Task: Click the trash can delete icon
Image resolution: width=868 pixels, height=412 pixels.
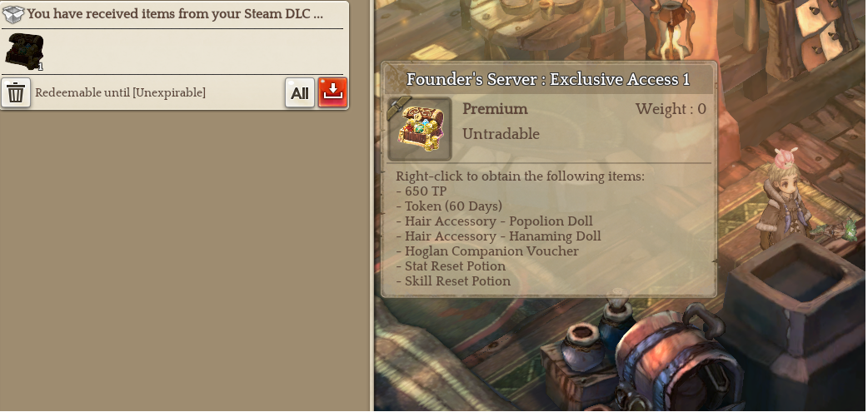Action: [16, 92]
